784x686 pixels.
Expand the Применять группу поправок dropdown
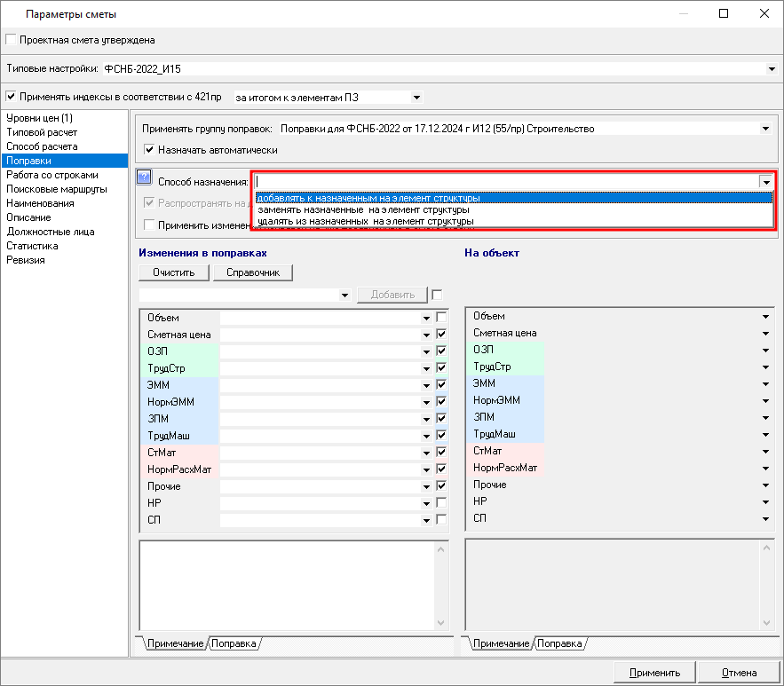pyautogui.click(x=765, y=129)
